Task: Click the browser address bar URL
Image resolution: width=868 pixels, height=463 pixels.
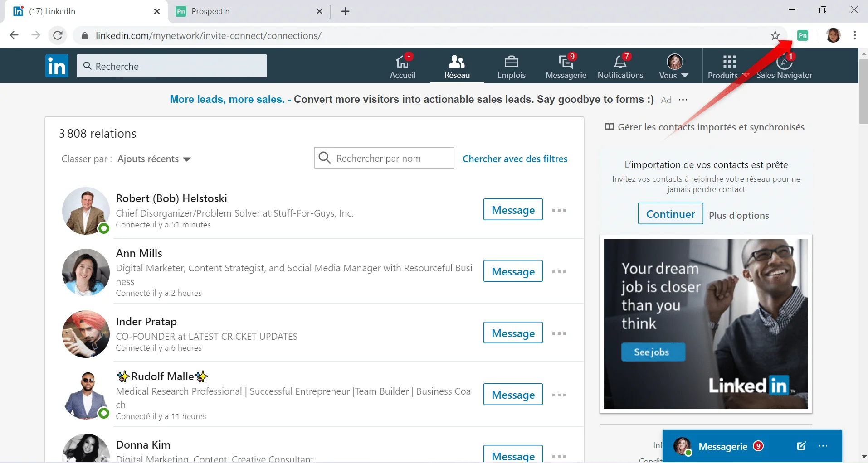Action: click(209, 36)
